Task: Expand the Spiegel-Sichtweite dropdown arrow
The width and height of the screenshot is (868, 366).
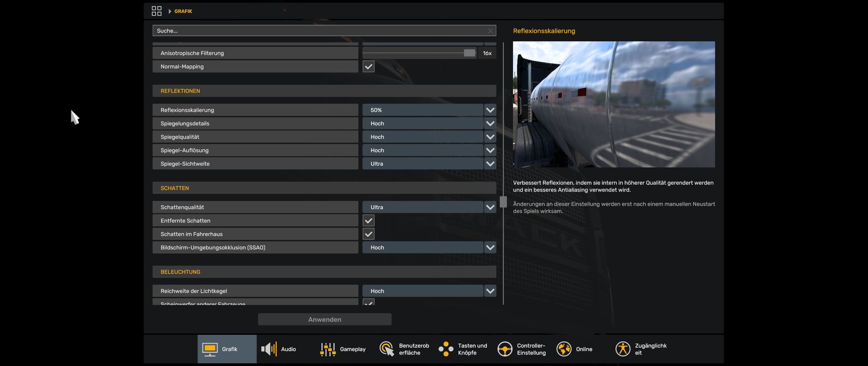Action: (490, 164)
